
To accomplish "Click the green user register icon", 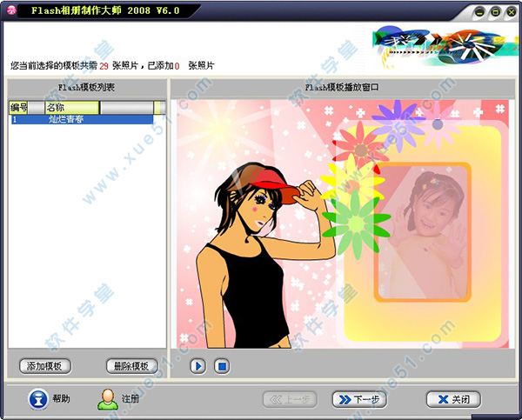I will [107, 398].
